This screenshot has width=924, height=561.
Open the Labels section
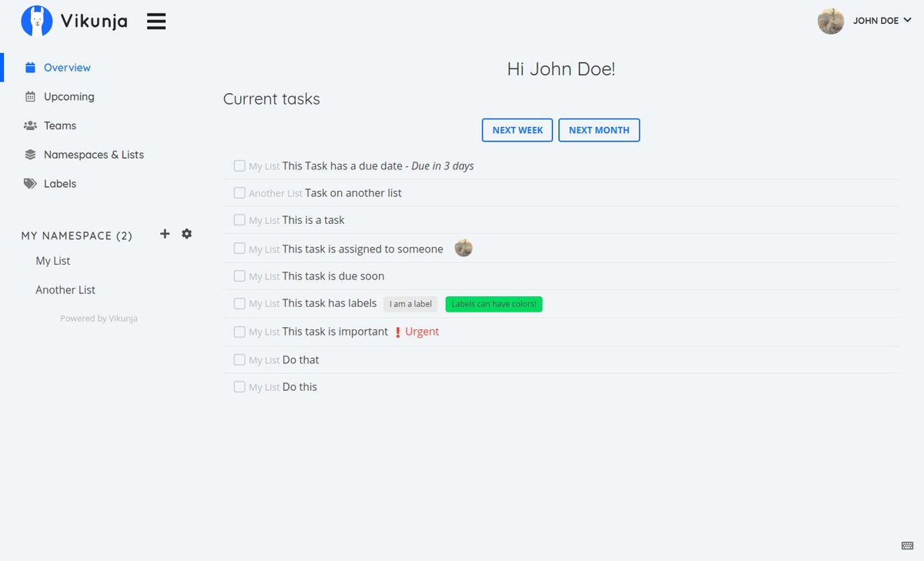click(x=60, y=183)
